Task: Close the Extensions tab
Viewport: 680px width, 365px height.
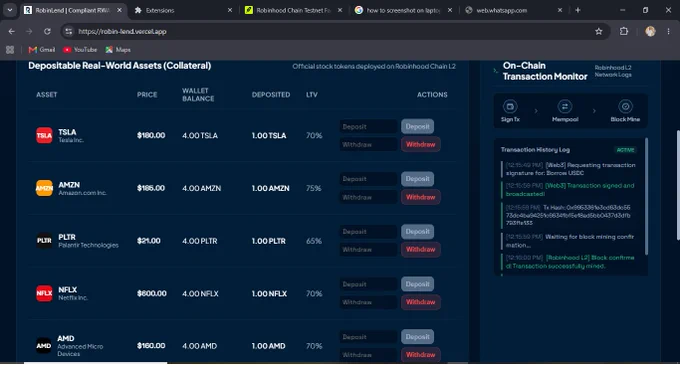Action: click(230, 10)
